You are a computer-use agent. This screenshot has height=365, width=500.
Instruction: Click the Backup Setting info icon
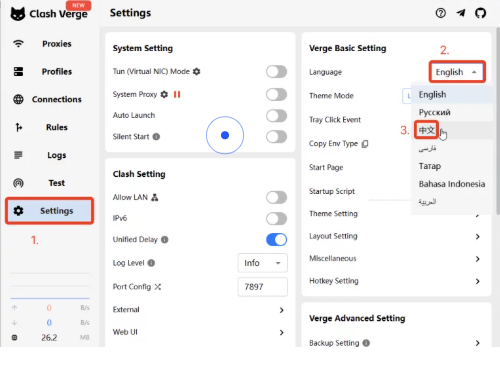pos(366,343)
